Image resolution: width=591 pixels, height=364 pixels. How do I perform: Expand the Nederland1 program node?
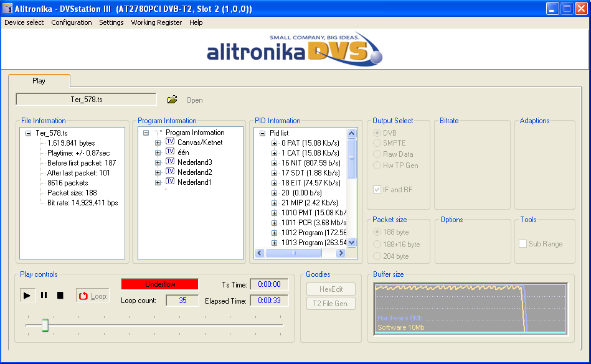click(158, 182)
